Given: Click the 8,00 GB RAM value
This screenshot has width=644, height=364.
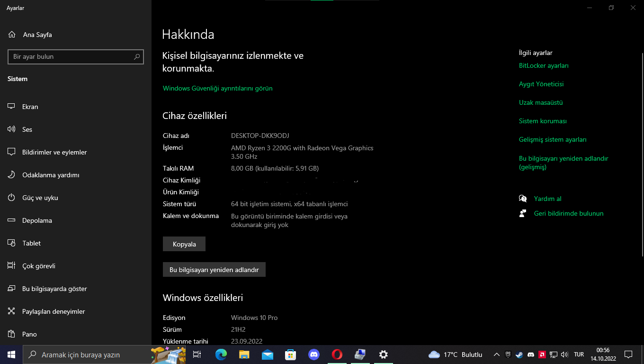Looking at the screenshot, I should point(275,168).
